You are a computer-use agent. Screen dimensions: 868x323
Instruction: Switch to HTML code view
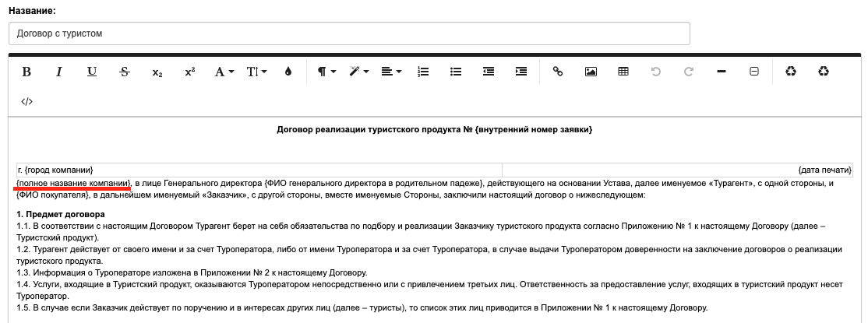[x=26, y=101]
